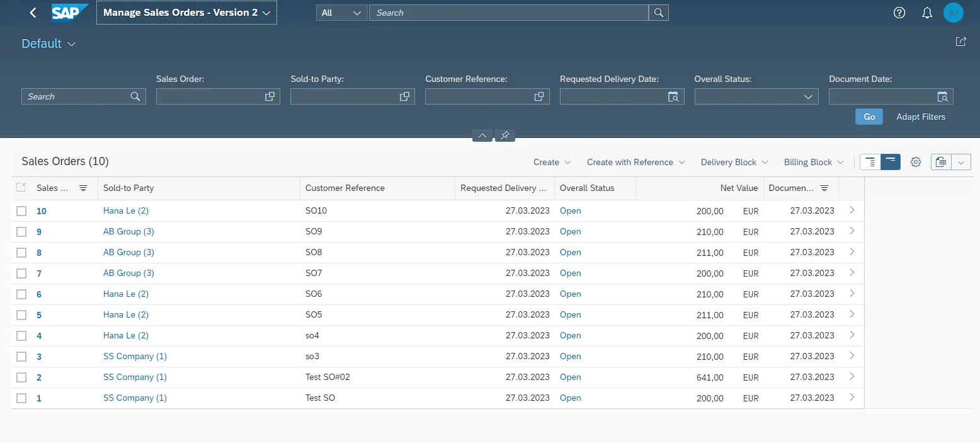Open Requested Delivery Date calendar picker
This screenshot has height=443, width=980.
673,96
